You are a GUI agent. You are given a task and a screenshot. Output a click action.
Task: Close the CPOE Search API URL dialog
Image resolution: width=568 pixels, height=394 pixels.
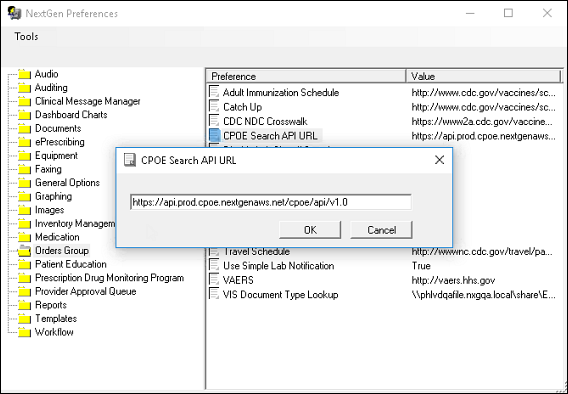(439, 160)
